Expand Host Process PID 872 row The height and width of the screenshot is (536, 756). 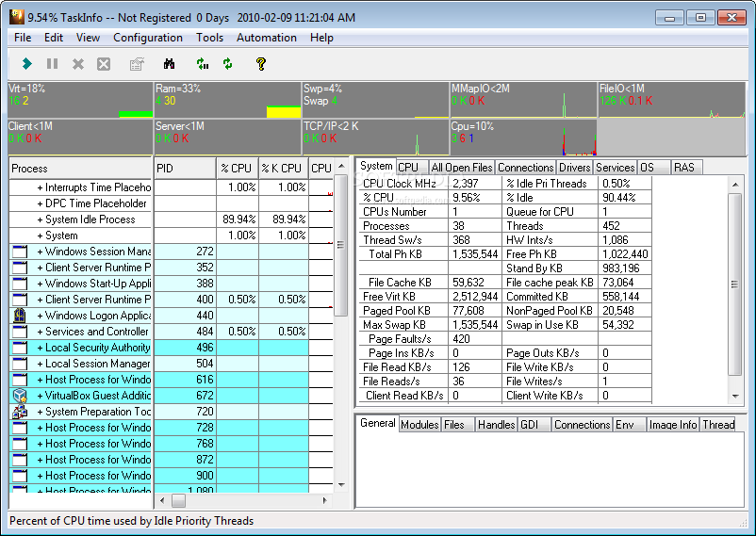tap(40, 460)
